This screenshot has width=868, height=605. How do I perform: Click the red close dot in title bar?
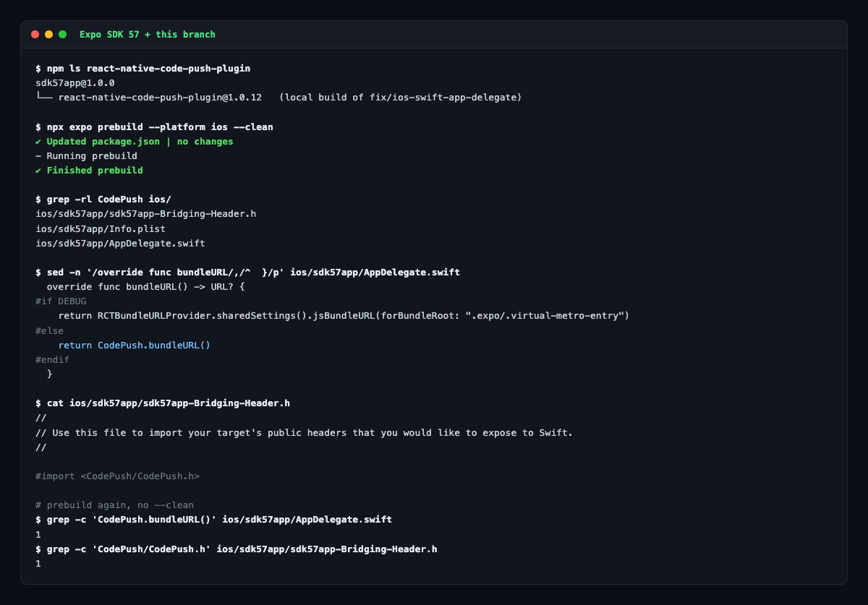pyautogui.click(x=35, y=34)
